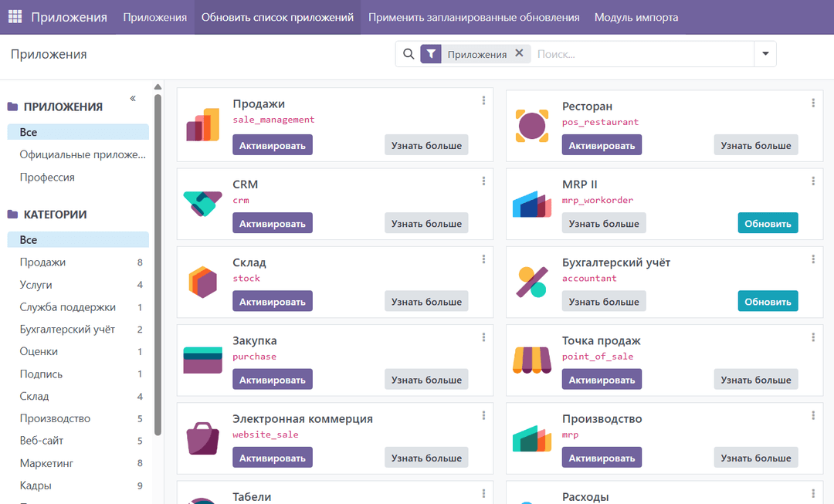
Task: Click the Склад hexagon app icon
Action: (202, 281)
